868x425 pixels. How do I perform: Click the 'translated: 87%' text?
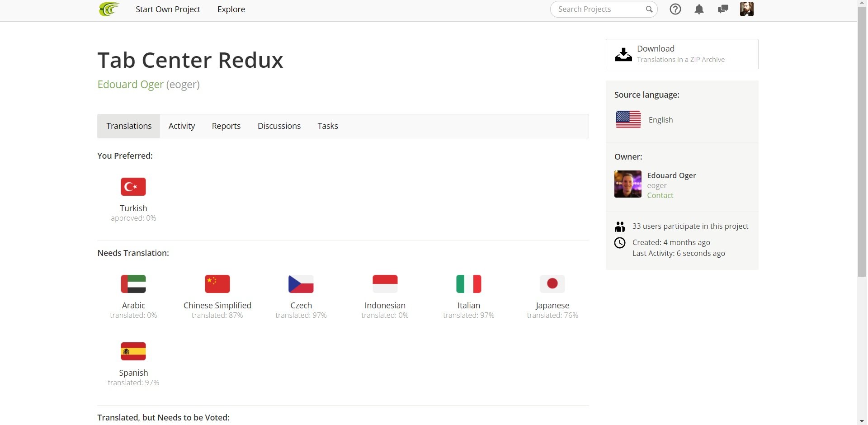coord(217,315)
